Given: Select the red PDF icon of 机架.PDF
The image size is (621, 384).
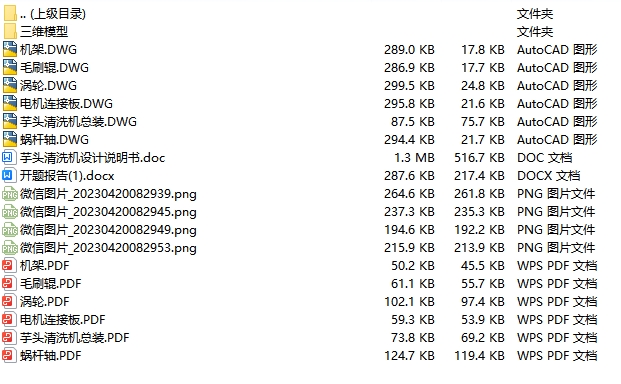Looking at the screenshot, I should (10, 266).
